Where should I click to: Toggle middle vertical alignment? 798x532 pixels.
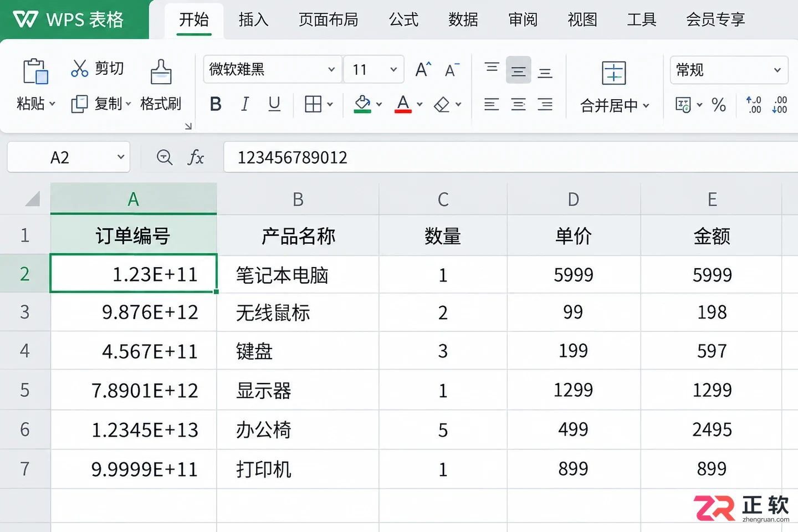(519, 71)
